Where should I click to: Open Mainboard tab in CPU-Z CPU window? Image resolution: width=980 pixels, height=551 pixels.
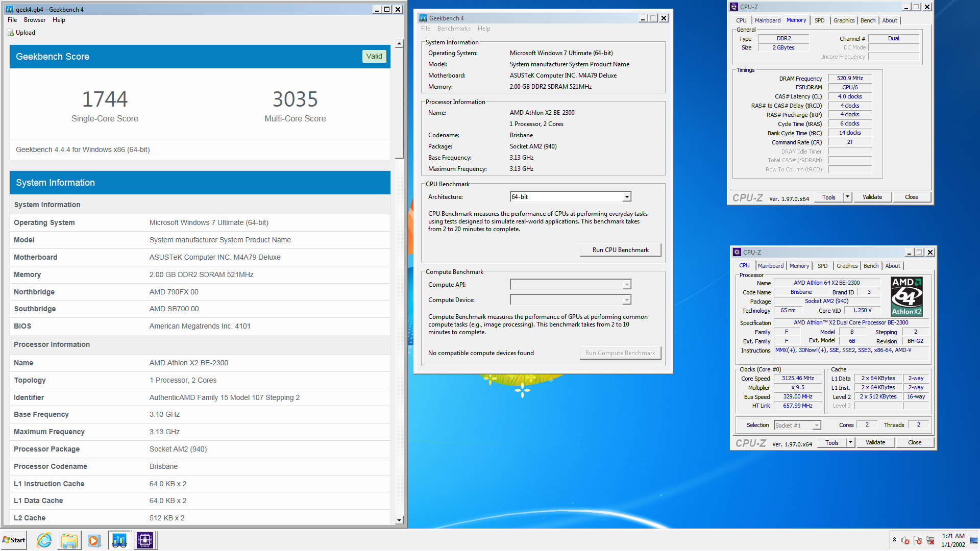click(x=771, y=266)
